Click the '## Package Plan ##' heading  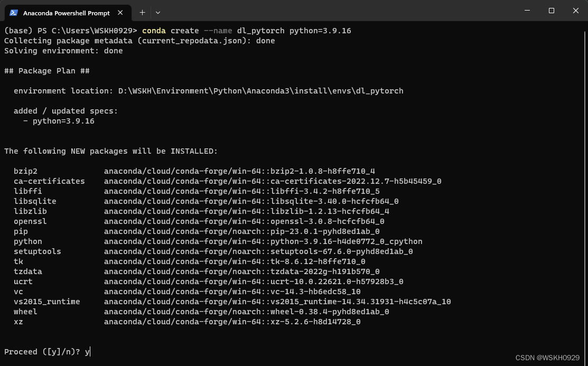47,71
